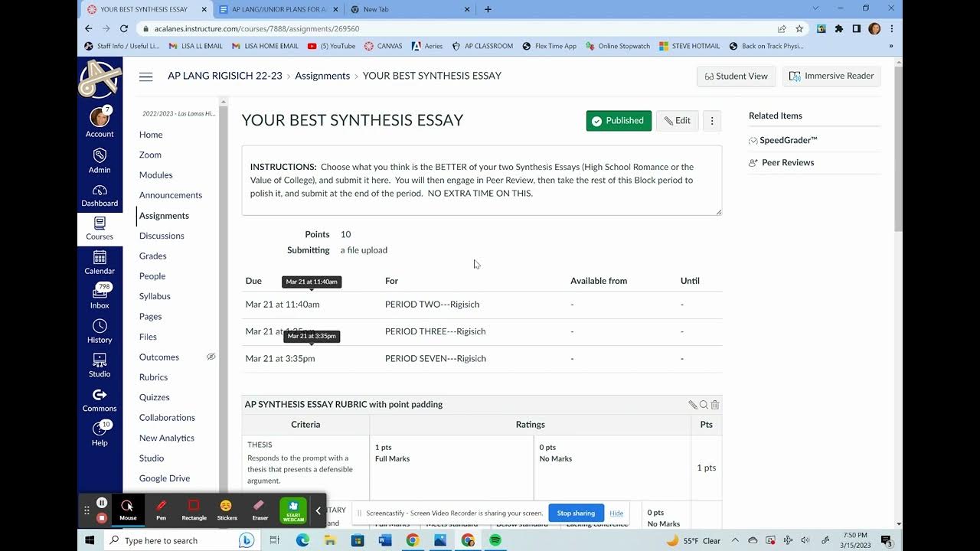This screenshot has height=551, width=980.
Task: Select the Pen tool in Screencastify toolbar
Action: pos(161,510)
